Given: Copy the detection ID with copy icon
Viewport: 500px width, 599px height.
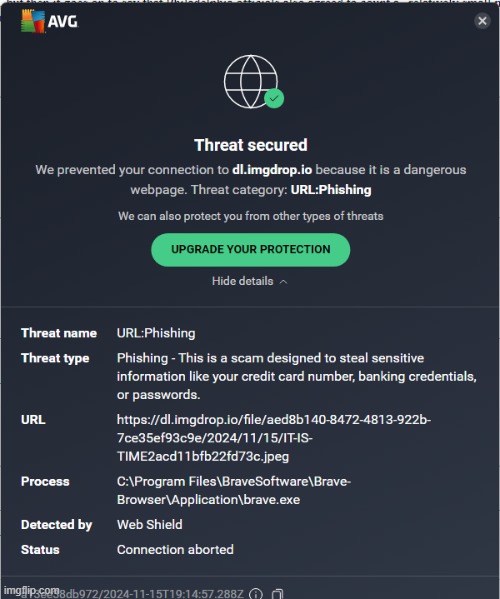Looking at the screenshot, I should 278,594.
